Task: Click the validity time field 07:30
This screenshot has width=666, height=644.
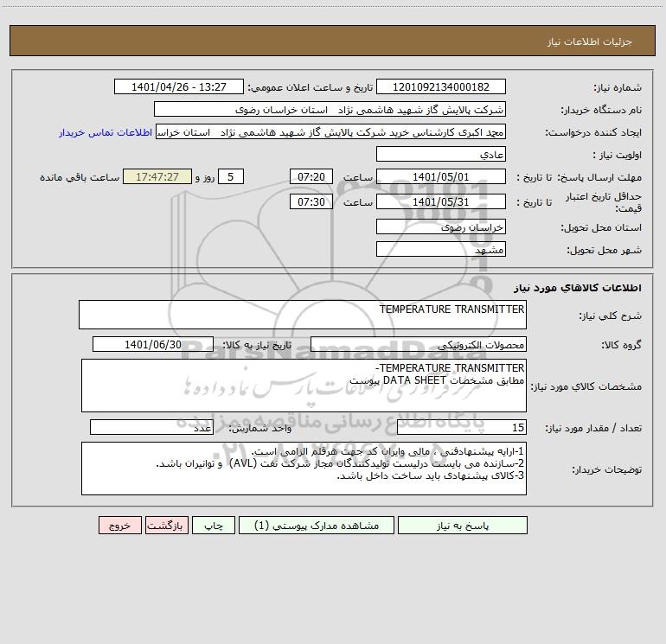Action: 311,201
